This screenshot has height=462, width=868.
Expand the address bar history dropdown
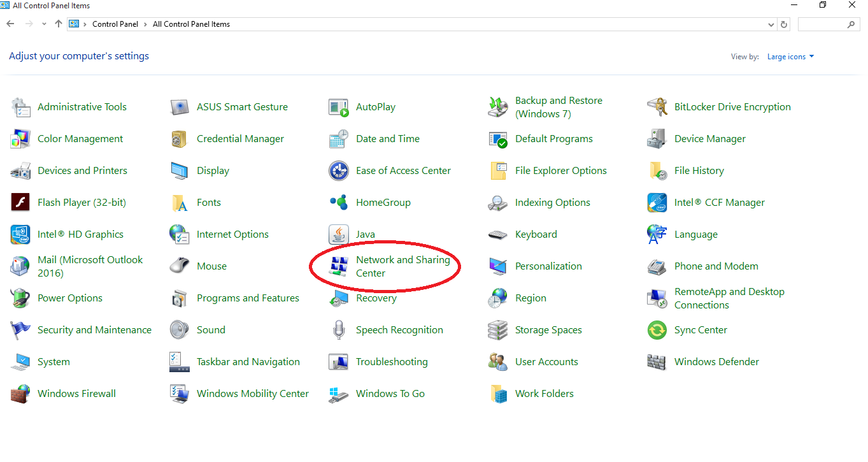[771, 24]
